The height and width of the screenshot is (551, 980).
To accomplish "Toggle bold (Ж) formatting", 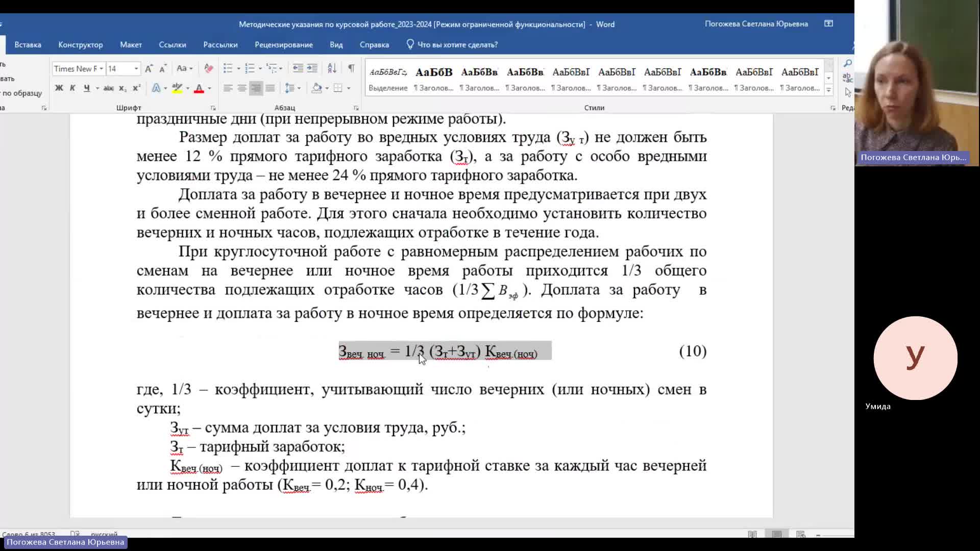I will (x=59, y=88).
